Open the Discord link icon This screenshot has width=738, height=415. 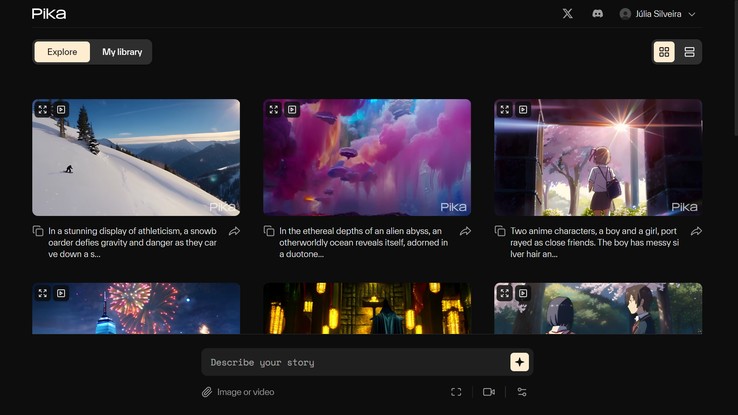click(597, 14)
